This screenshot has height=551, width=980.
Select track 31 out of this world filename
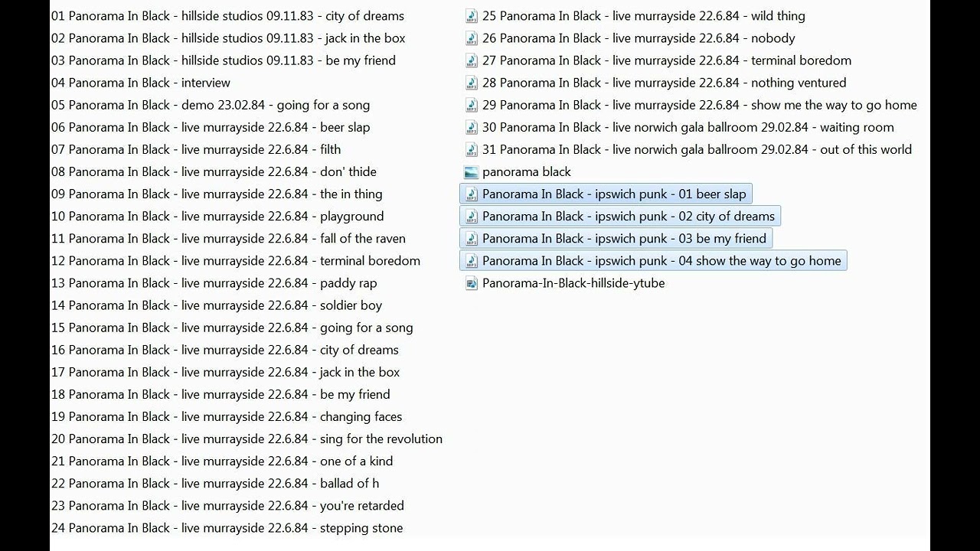697,150
